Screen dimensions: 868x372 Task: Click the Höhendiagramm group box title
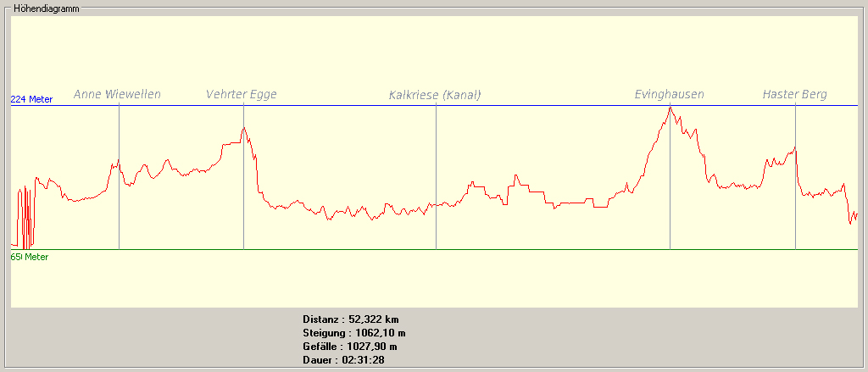[45, 8]
